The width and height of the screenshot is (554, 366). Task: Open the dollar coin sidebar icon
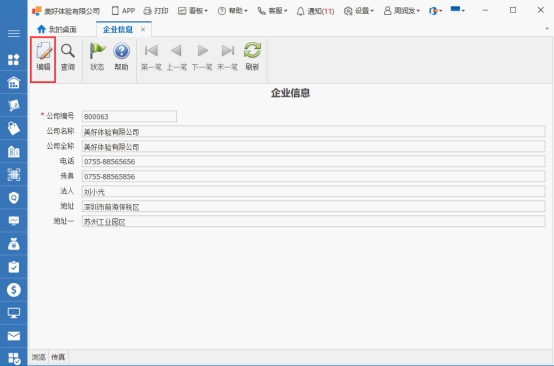tap(14, 290)
